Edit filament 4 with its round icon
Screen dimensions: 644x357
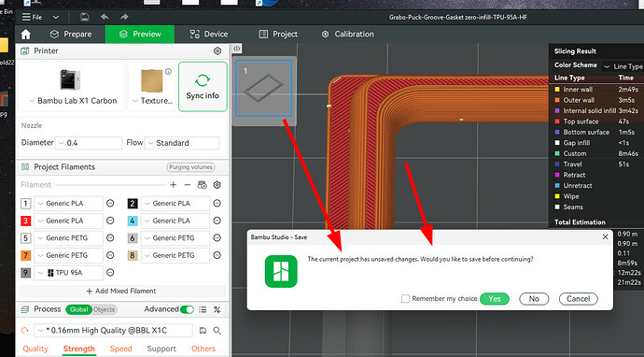(217, 221)
